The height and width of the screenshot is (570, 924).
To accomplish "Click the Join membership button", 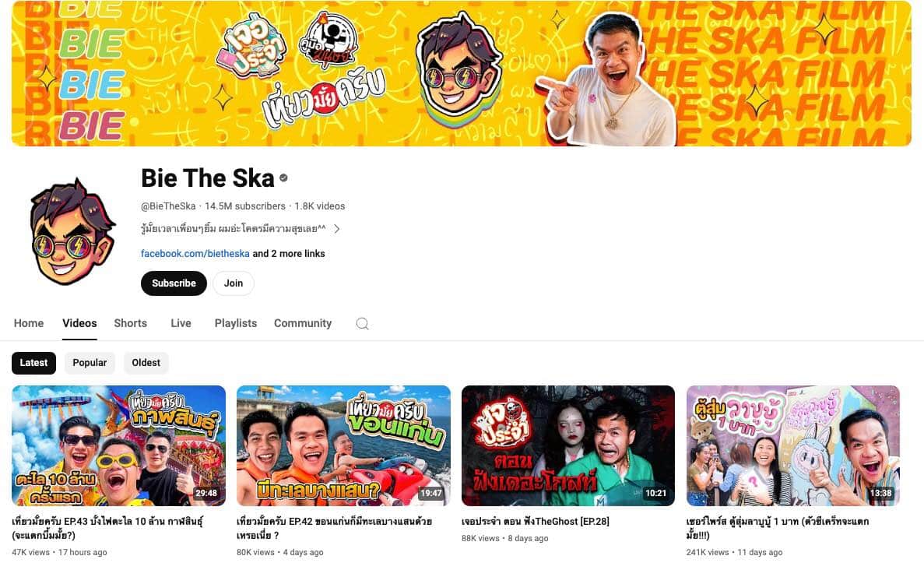I will [x=234, y=283].
